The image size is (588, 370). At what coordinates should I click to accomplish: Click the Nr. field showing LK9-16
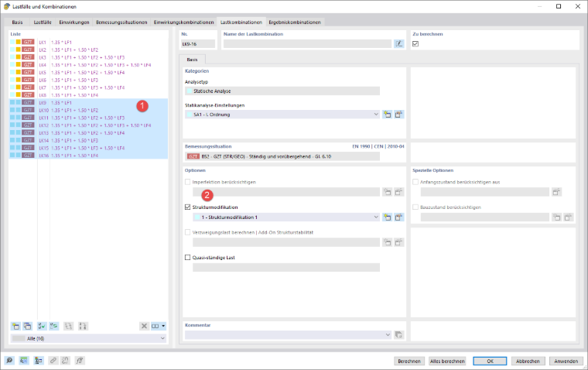198,44
